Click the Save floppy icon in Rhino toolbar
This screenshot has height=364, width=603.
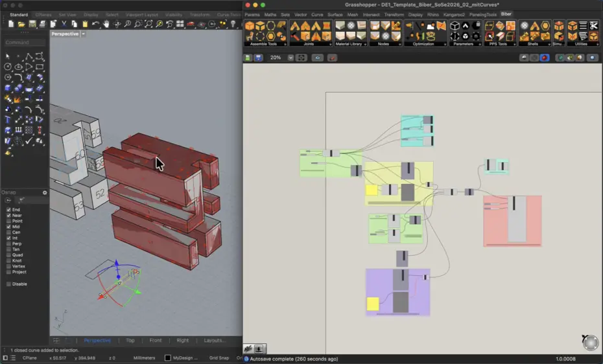32,24
